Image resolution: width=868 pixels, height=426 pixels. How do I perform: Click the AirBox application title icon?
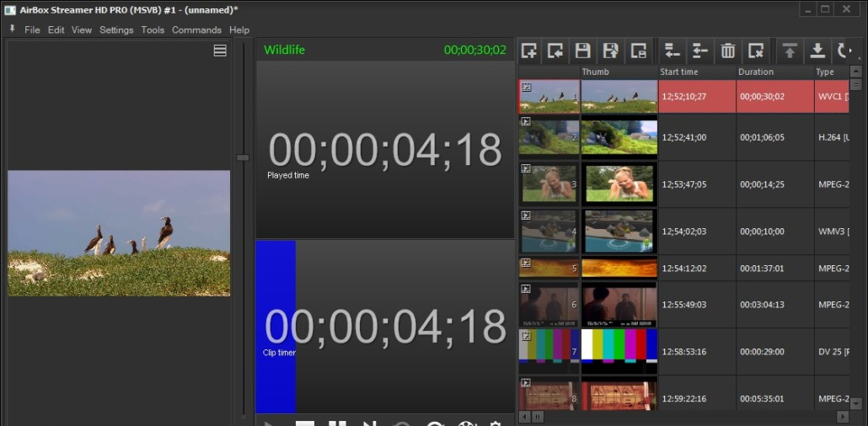(x=10, y=9)
